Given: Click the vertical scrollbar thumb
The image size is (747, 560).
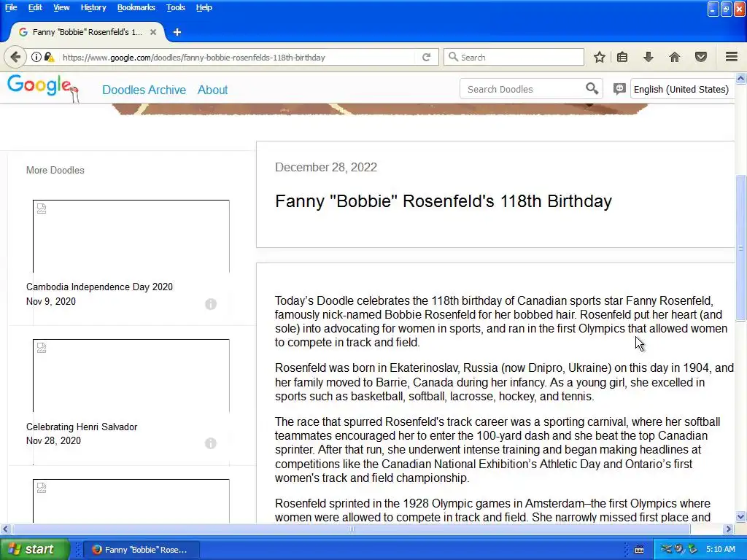Looking at the screenshot, I should pyautogui.click(x=741, y=248).
